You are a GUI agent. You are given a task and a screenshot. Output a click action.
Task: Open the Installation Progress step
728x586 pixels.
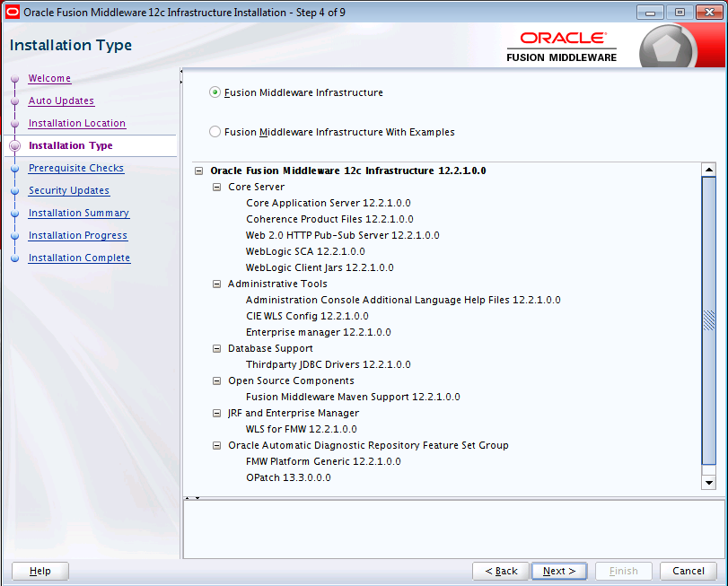(x=78, y=235)
